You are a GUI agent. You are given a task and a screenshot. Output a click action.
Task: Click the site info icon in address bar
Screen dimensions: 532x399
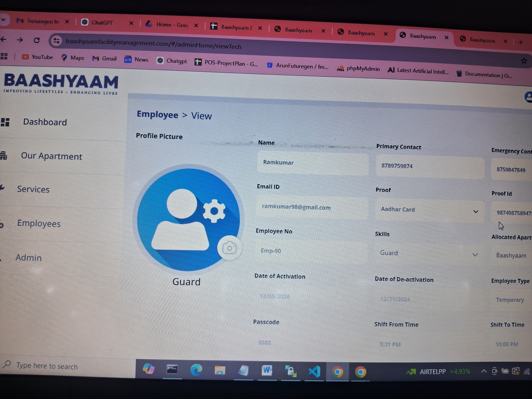pyautogui.click(x=56, y=41)
